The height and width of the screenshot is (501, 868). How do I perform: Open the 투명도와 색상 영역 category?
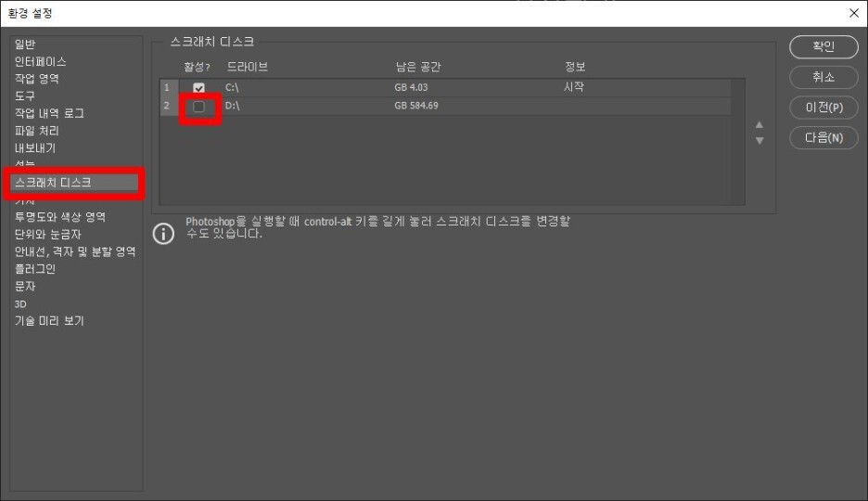click(x=59, y=217)
